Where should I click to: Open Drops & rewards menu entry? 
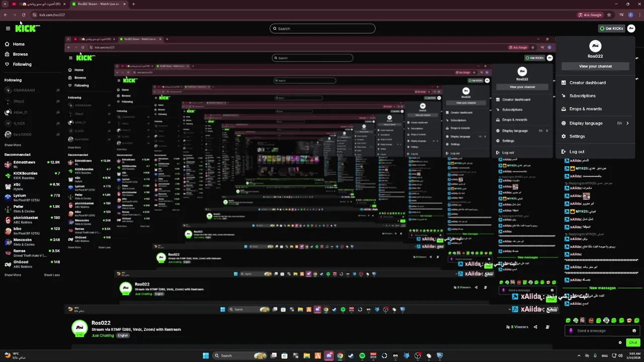[585, 109]
